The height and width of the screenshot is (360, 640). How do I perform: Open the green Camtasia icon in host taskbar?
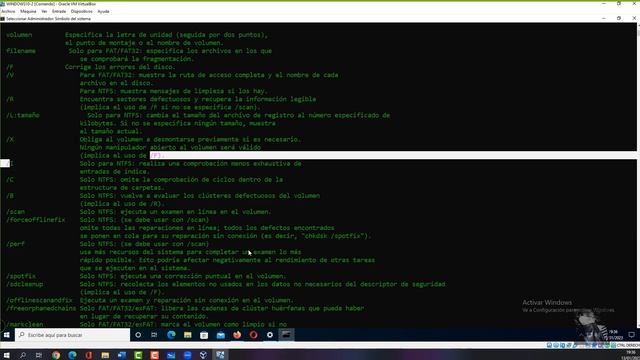pos(138,355)
